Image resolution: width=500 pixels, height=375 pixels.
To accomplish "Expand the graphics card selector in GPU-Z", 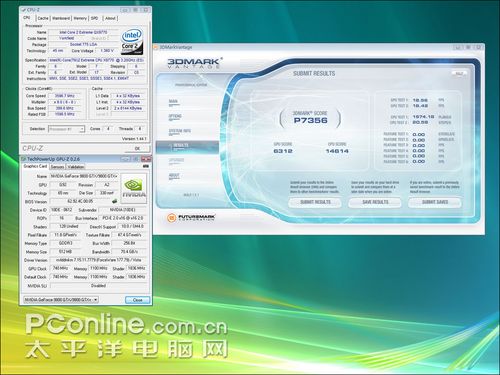I will click(61, 300).
